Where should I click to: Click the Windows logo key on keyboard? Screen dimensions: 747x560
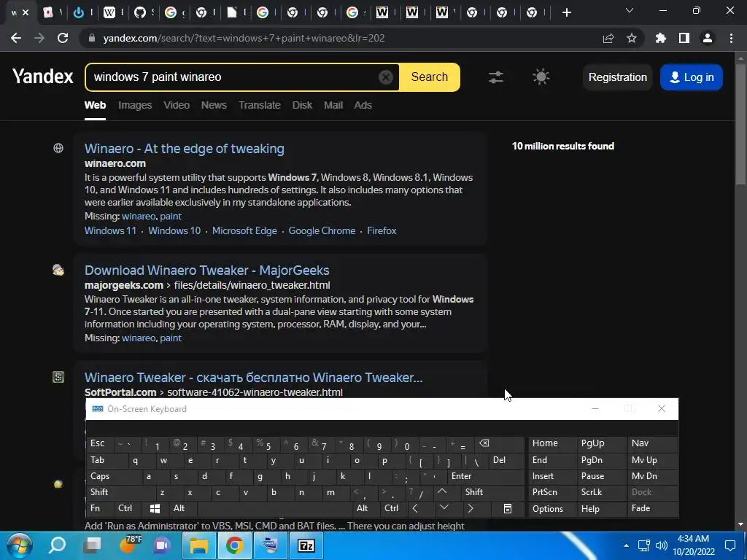155,508
